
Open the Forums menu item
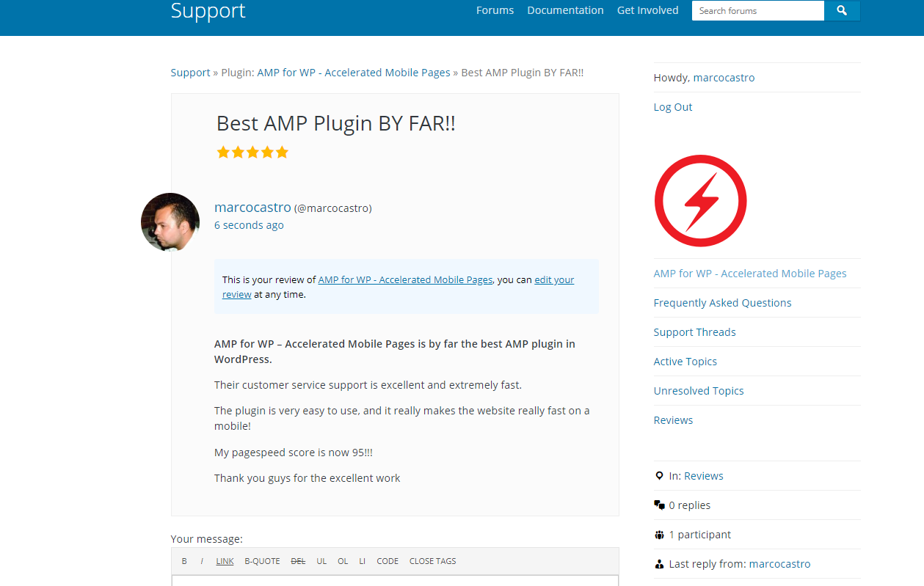click(x=495, y=10)
